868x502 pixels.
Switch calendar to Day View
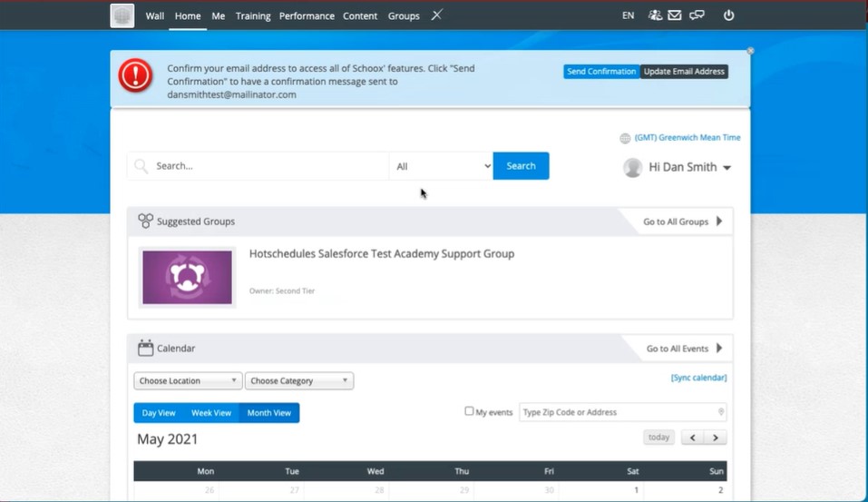159,413
